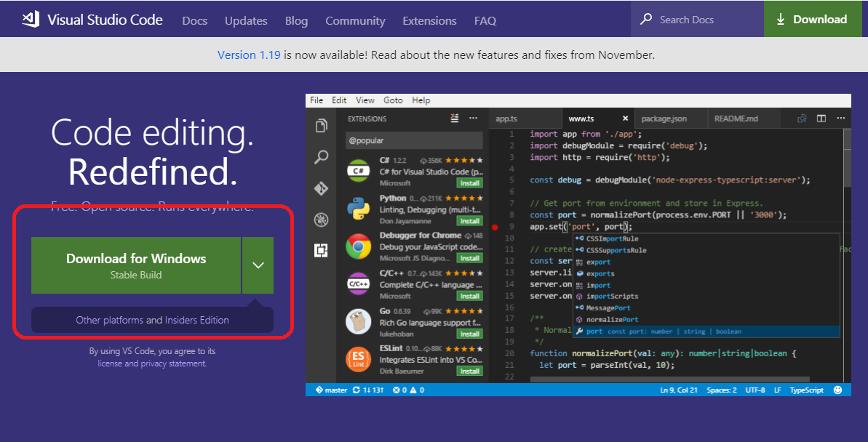The image size is (868, 442).
Task: Open the FAQ page
Action: (x=485, y=21)
